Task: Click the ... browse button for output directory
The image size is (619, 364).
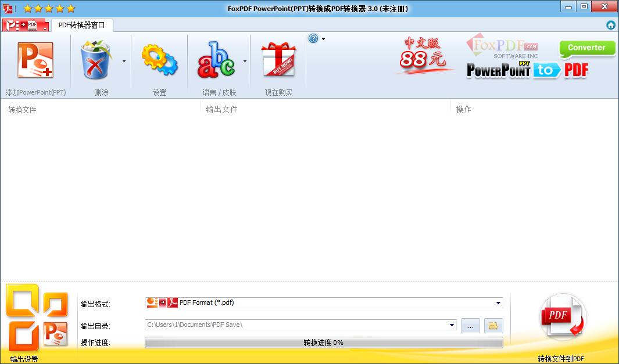Action: click(470, 325)
